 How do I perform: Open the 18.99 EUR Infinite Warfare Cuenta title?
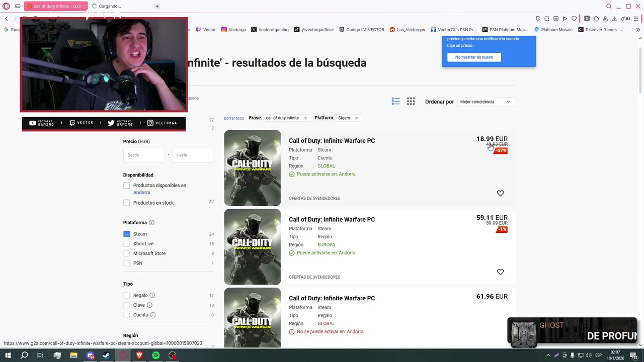click(332, 141)
